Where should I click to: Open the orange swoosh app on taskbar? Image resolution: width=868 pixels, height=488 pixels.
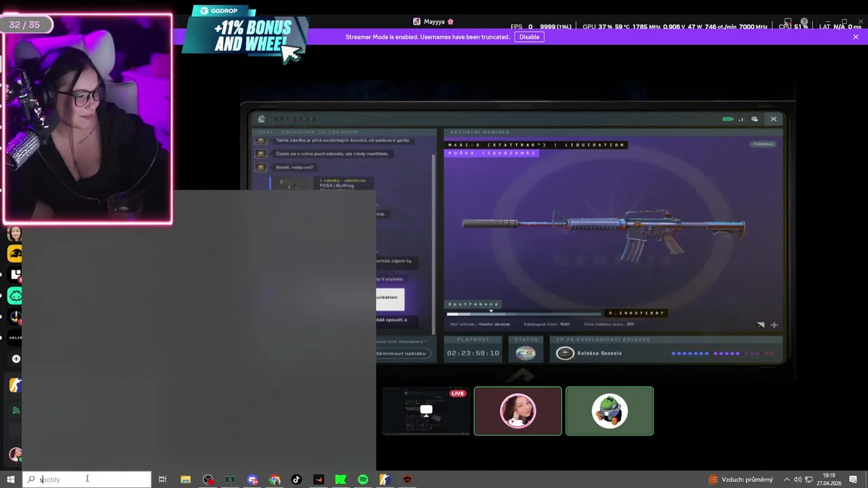318,479
